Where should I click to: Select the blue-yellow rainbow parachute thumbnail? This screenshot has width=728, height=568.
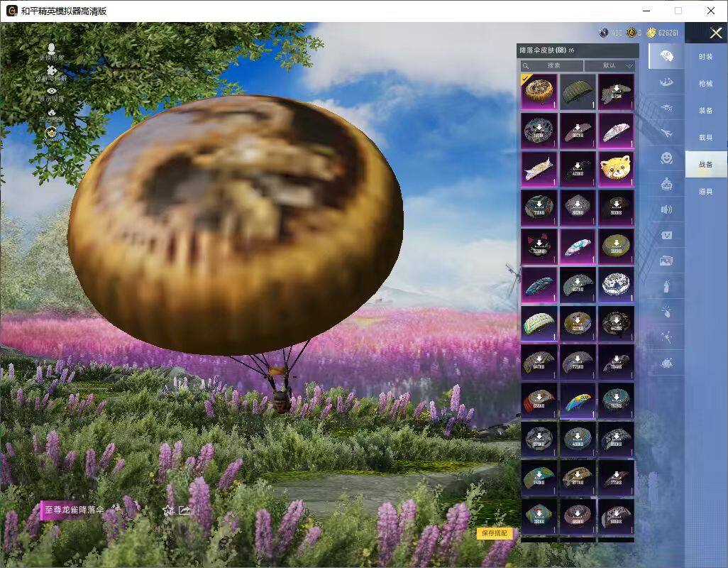pos(578,400)
